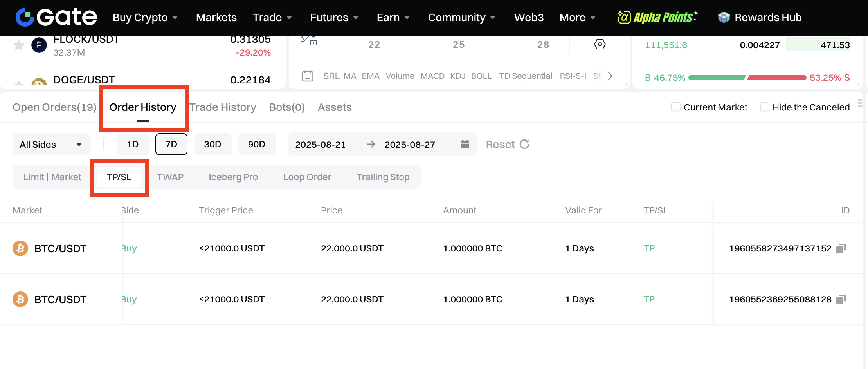868x369 pixels.
Task: Enable the Current Market checkbox
Action: click(x=675, y=107)
